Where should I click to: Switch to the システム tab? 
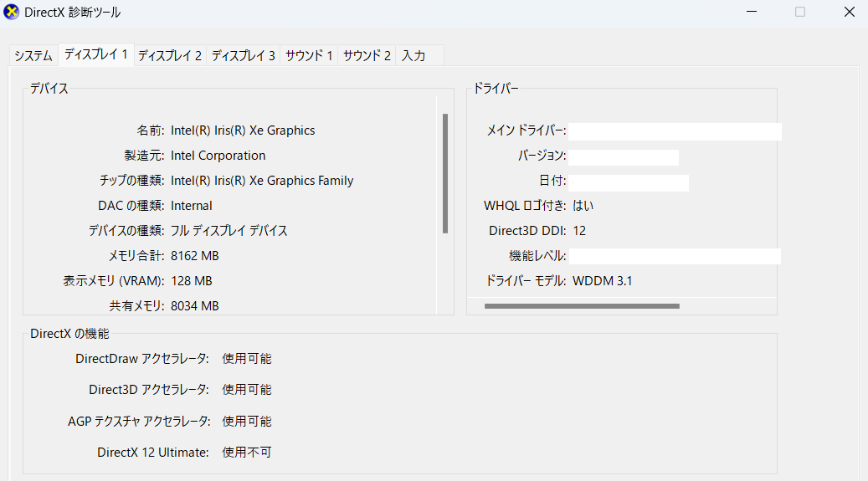coord(33,56)
